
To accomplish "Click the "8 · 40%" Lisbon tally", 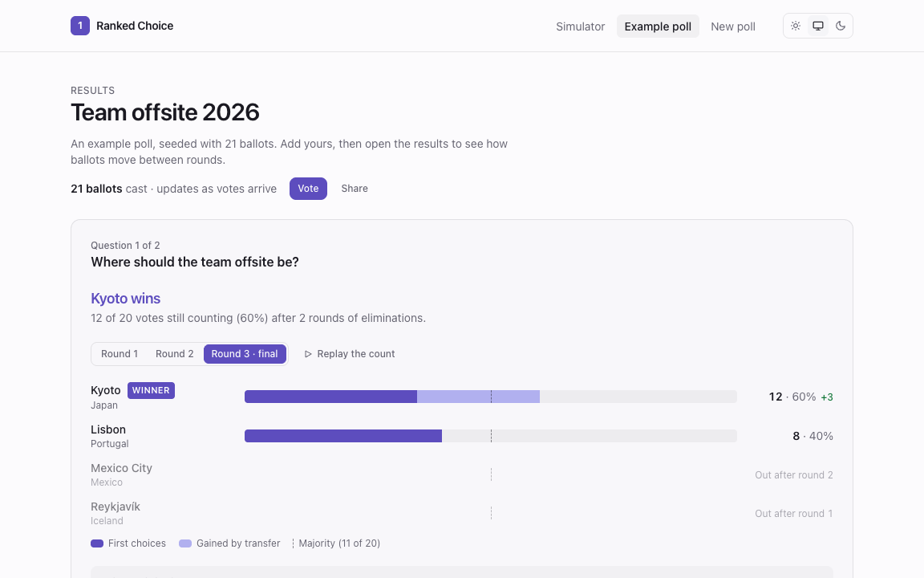I will (813, 436).
